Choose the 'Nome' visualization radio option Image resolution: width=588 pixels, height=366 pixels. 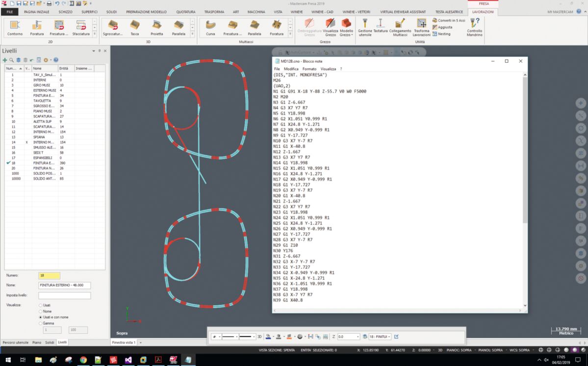point(40,311)
